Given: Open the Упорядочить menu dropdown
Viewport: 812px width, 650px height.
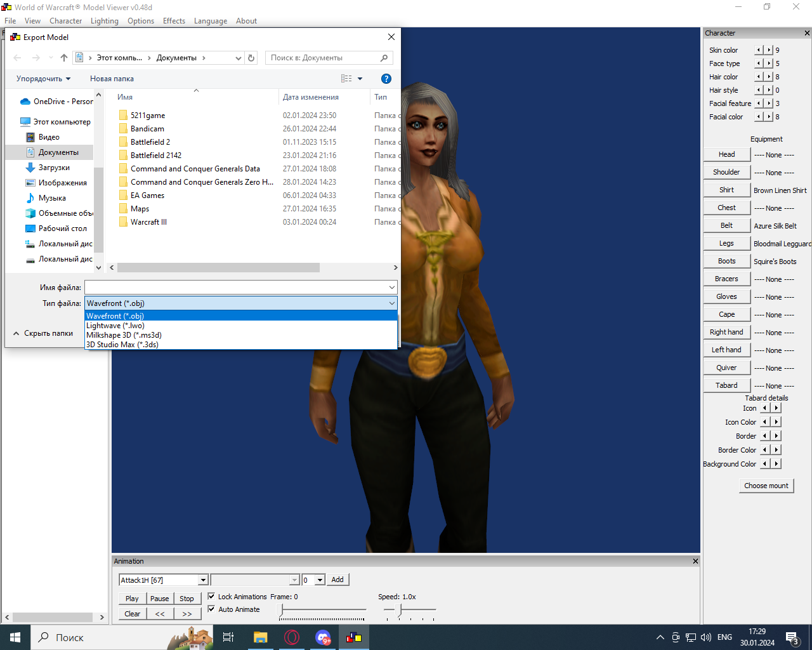Looking at the screenshot, I should [44, 79].
